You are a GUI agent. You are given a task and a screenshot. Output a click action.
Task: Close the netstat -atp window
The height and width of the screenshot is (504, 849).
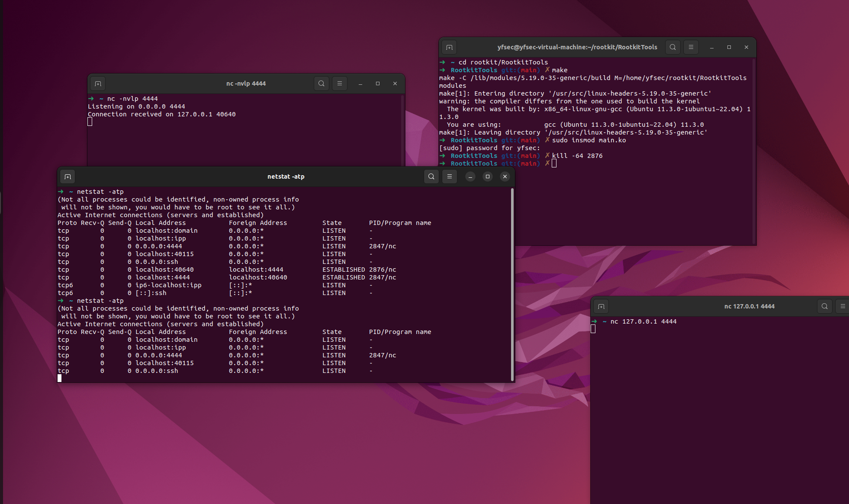coord(505,177)
